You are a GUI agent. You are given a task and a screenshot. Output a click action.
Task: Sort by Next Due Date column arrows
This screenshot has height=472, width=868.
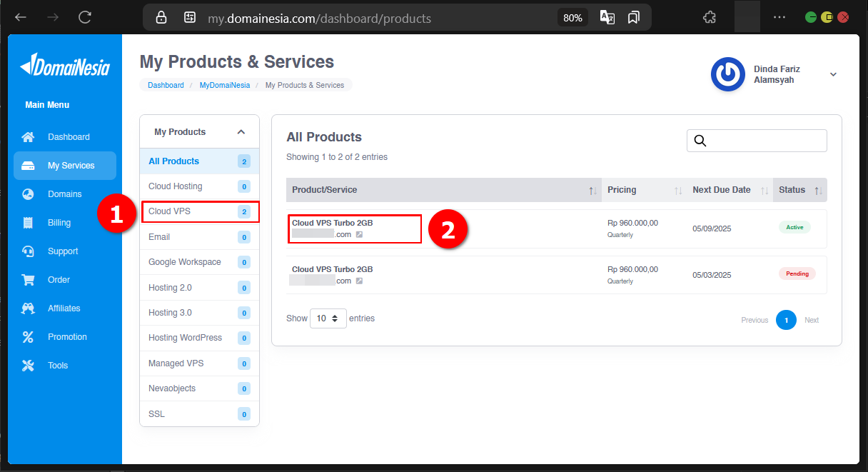[x=764, y=191]
